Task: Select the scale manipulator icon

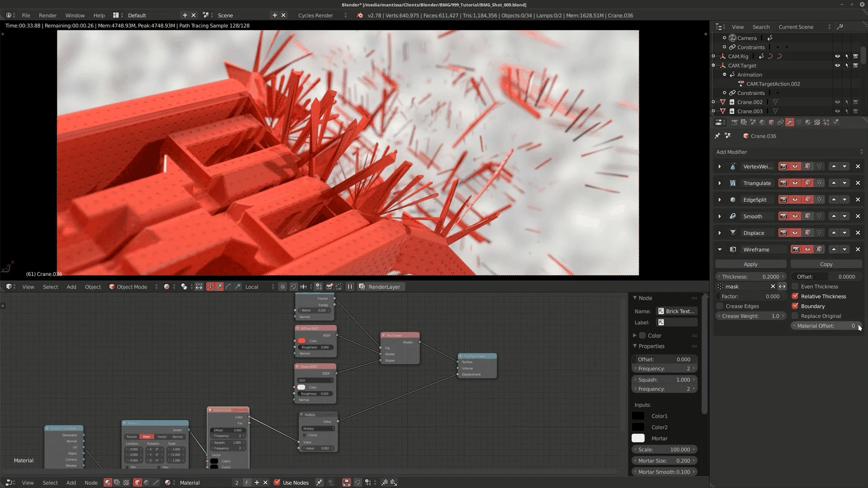Action: (x=238, y=286)
